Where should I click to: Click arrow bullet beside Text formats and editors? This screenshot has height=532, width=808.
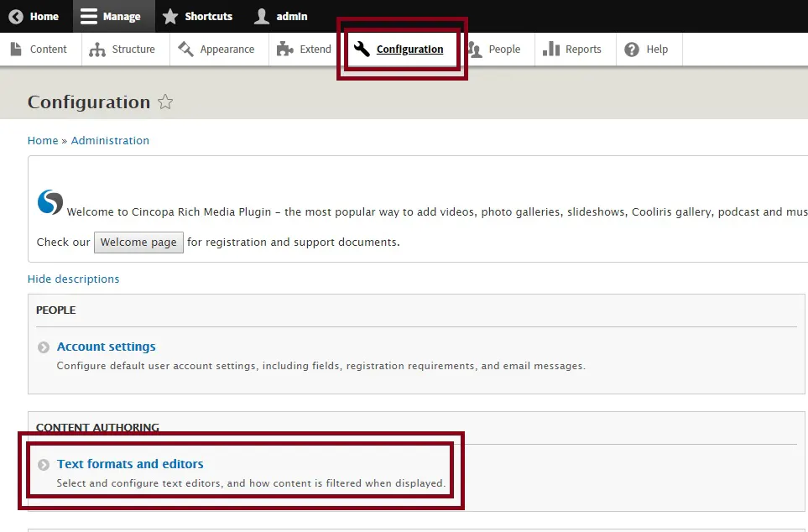pos(44,465)
